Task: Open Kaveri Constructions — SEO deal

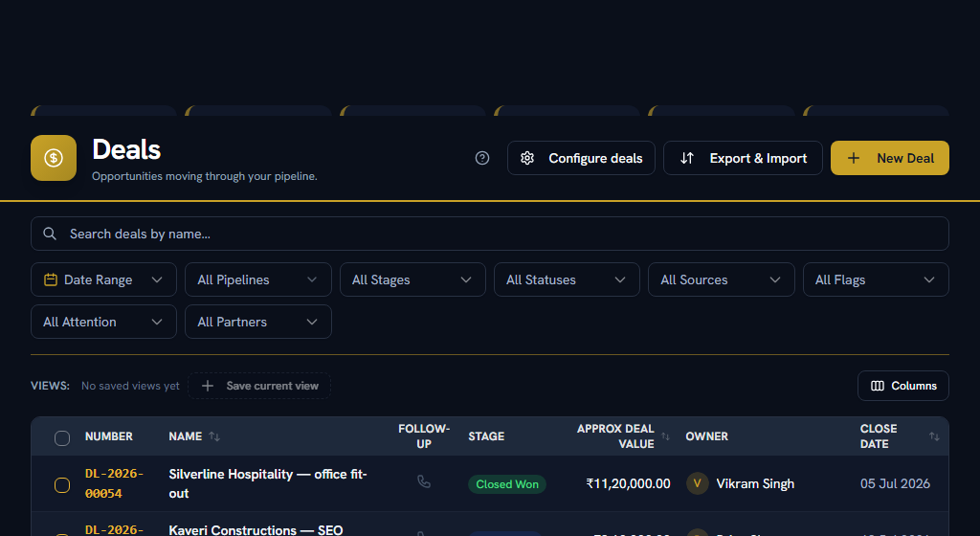Action: (x=256, y=529)
